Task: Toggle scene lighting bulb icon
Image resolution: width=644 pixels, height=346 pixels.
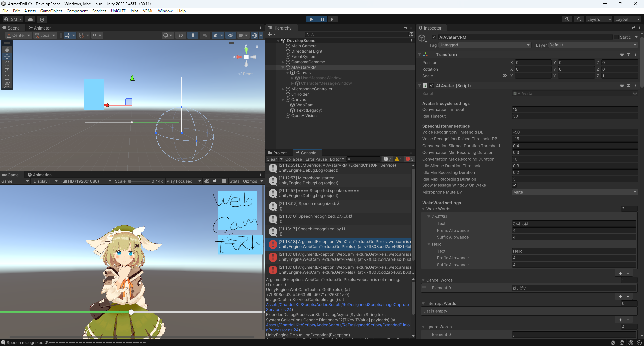Action: click(193, 35)
